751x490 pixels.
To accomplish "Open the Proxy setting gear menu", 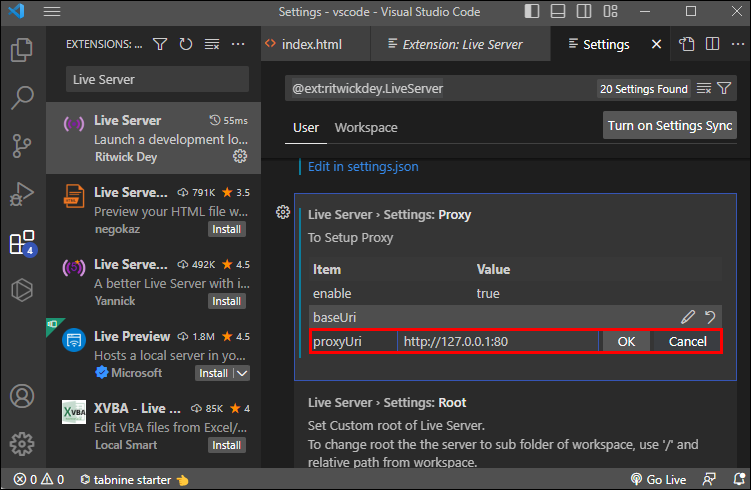I will 283,213.
